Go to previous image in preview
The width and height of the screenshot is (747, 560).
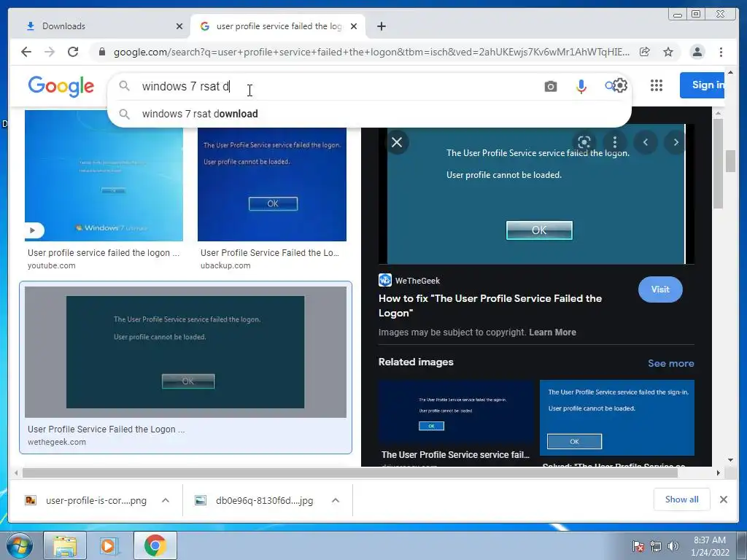(x=646, y=142)
